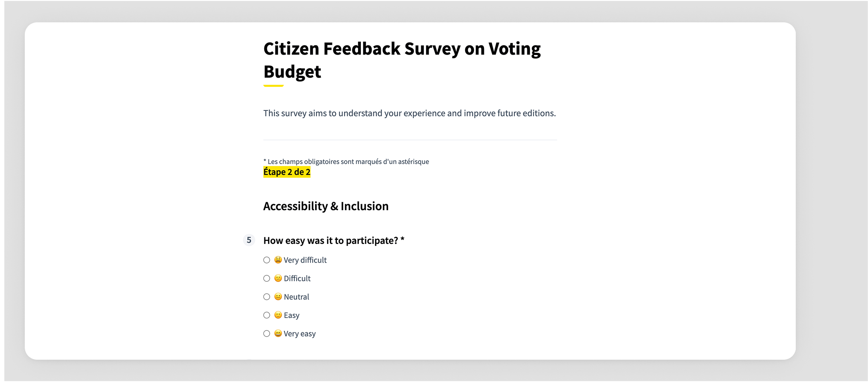This screenshot has width=868, height=387.
Task: Click the slightly smiling emoji for Easy
Action: [278, 315]
